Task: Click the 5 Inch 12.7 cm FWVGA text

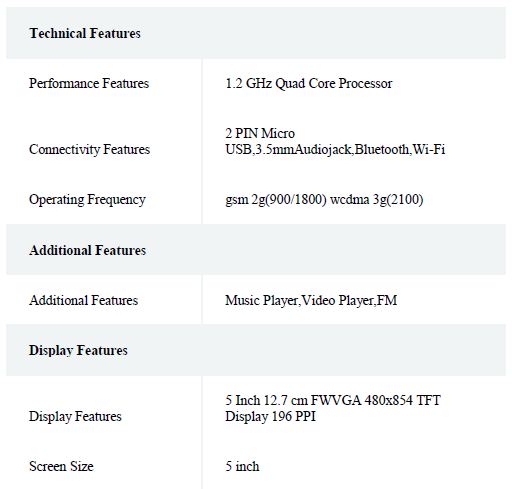Action: pos(293,400)
